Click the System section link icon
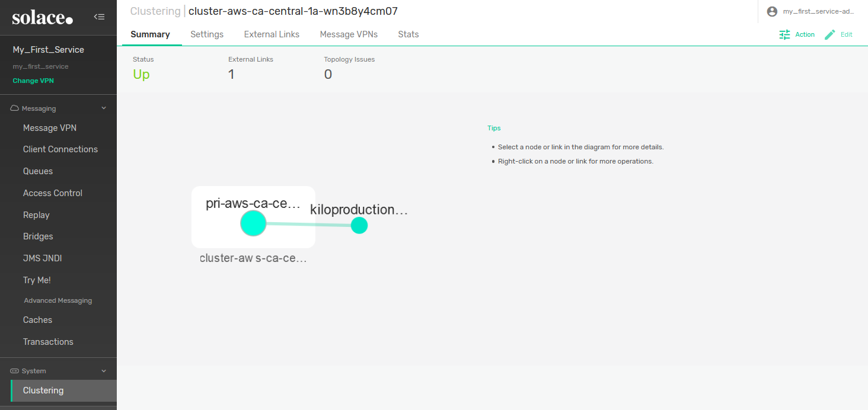This screenshot has height=410, width=868. click(x=15, y=371)
